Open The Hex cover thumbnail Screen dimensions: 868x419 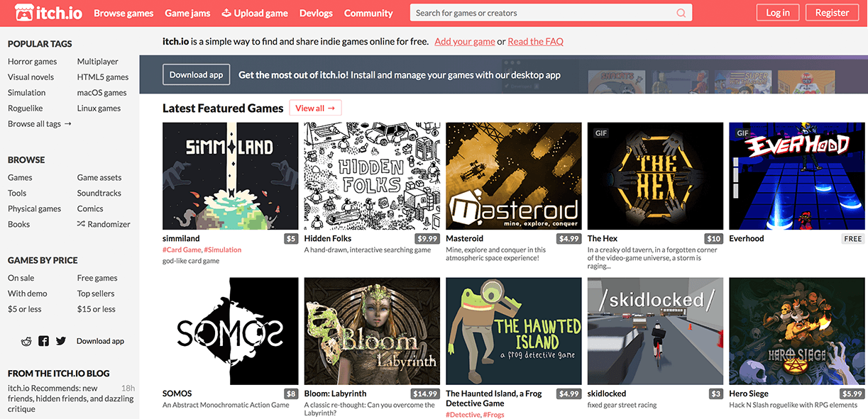pos(655,177)
